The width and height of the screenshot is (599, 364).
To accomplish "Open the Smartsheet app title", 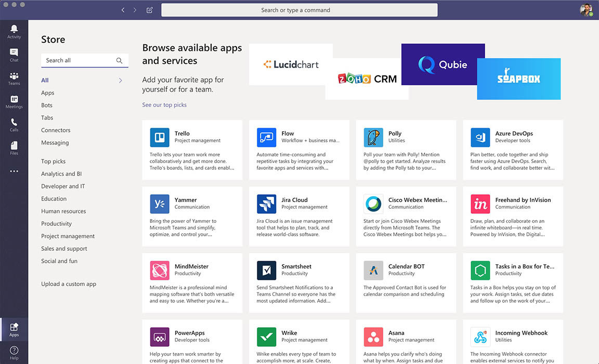I will (296, 266).
